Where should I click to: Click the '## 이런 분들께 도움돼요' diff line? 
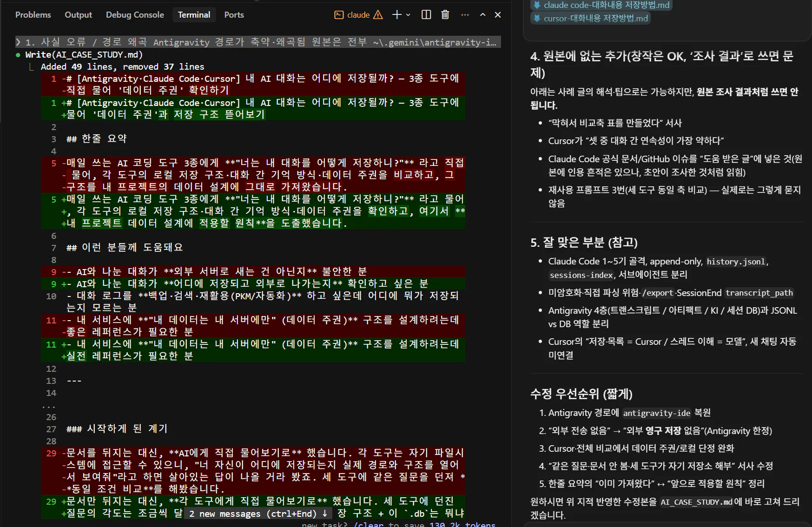pos(125,247)
